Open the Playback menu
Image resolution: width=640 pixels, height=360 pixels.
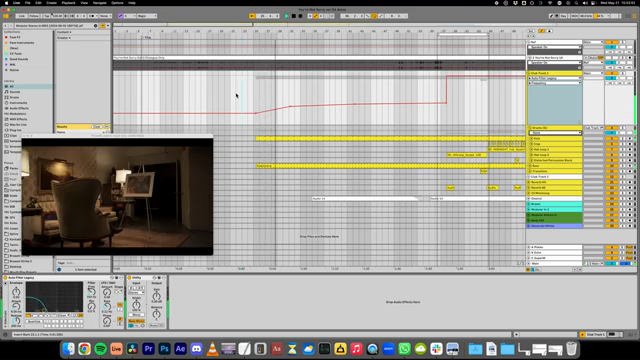(69, 3)
